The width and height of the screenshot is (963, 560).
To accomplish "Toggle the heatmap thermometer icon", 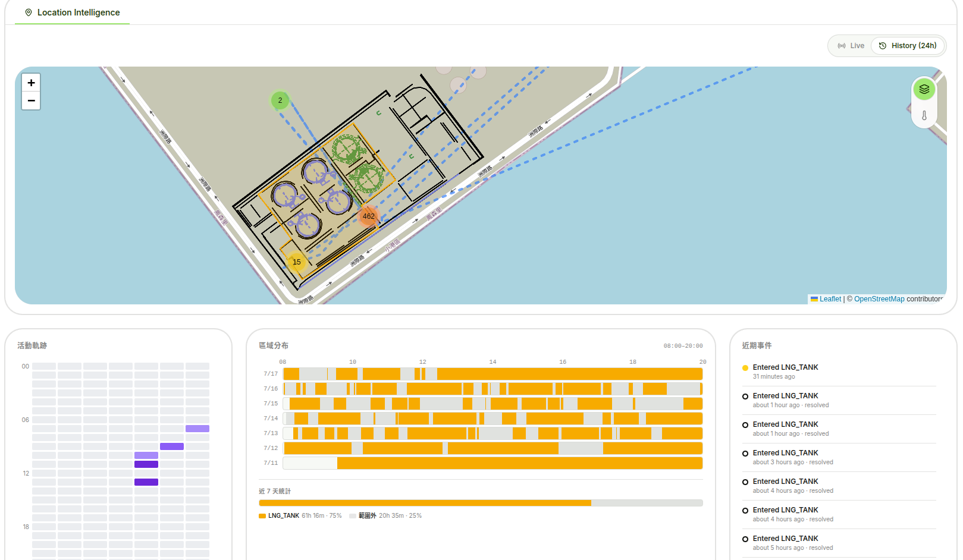I will tap(924, 115).
